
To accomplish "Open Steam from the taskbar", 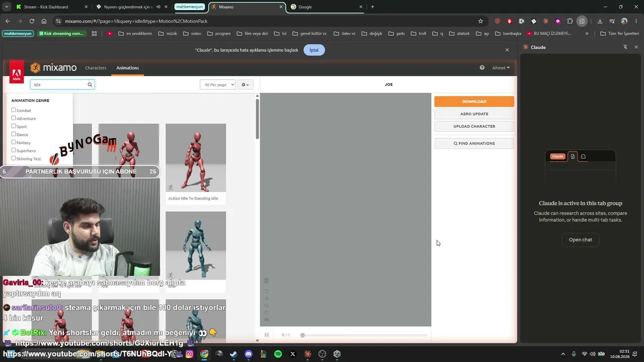I will pos(233,354).
